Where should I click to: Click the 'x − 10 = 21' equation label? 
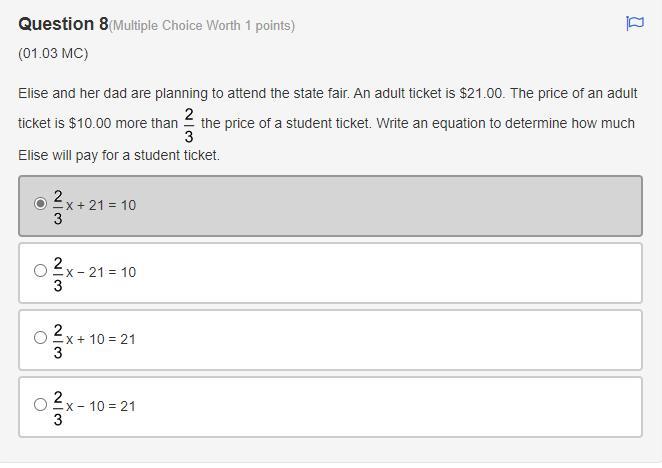pos(101,406)
